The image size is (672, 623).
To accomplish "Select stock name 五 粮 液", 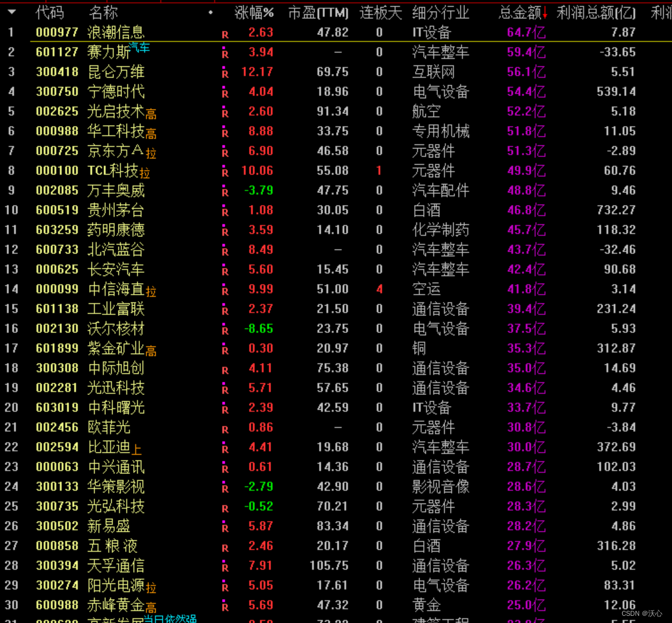I will coord(112,545).
